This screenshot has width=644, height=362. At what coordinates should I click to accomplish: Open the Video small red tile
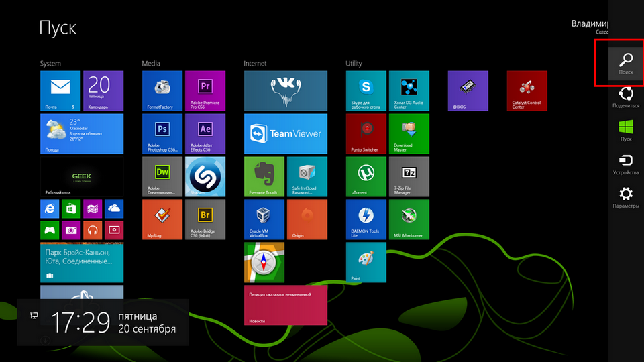(114, 230)
